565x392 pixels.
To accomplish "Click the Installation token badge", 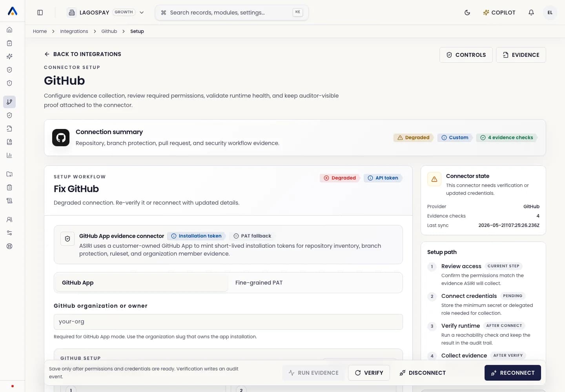I will (x=196, y=236).
